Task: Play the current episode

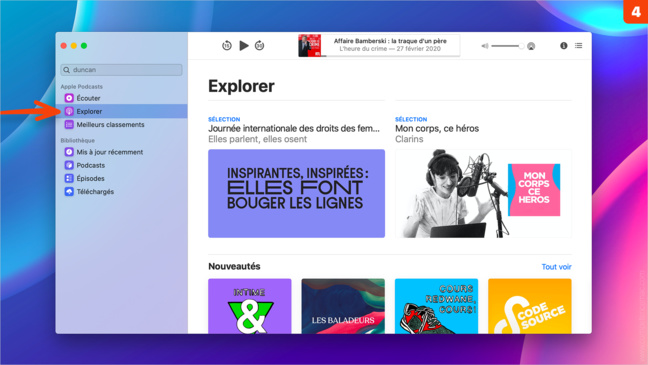Action: point(244,45)
